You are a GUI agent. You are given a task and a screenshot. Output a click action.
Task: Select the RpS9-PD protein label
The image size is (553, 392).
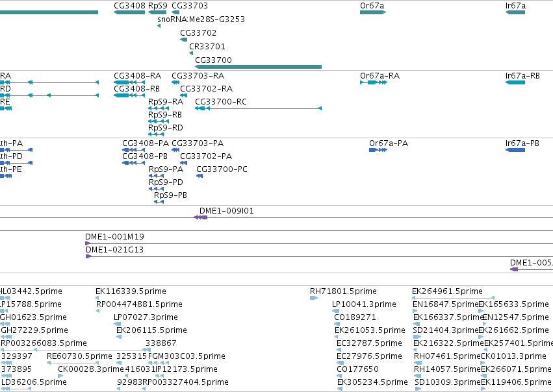pos(166,182)
